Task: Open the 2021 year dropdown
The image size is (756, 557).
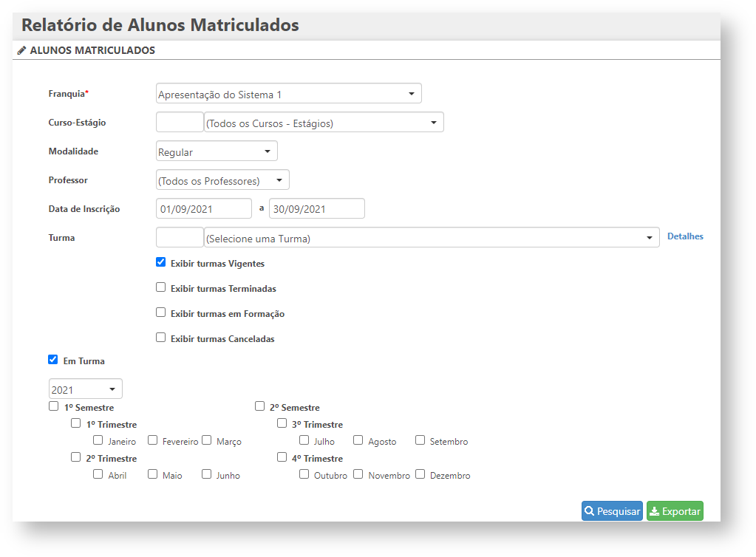Action: point(85,389)
